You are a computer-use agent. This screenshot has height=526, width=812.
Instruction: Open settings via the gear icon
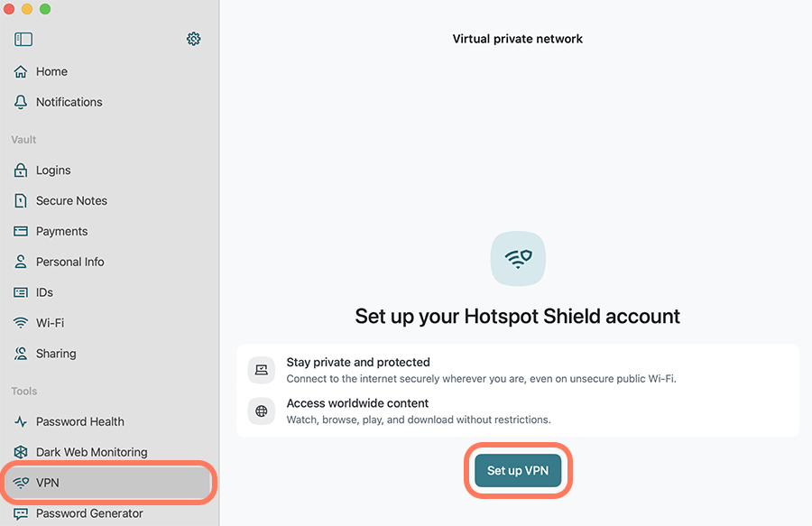pyautogui.click(x=193, y=39)
